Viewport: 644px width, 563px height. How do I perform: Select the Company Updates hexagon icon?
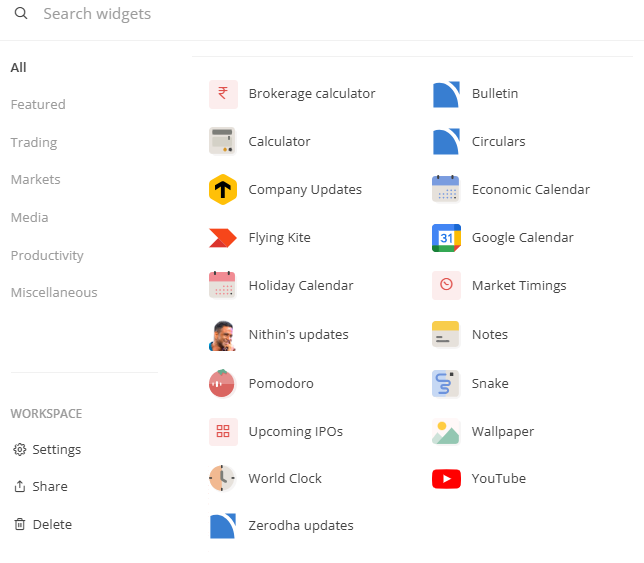point(223,189)
